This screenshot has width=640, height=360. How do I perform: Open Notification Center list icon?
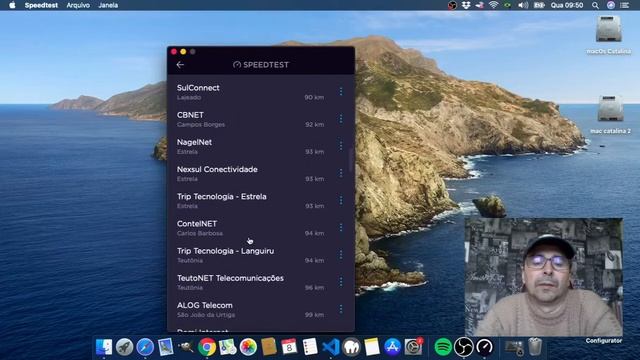tap(624, 5)
